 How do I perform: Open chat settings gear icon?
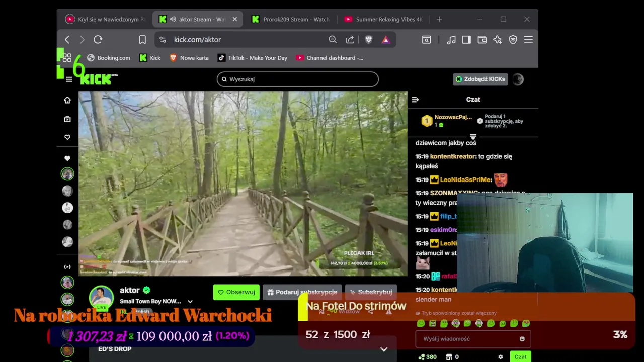coord(500,357)
